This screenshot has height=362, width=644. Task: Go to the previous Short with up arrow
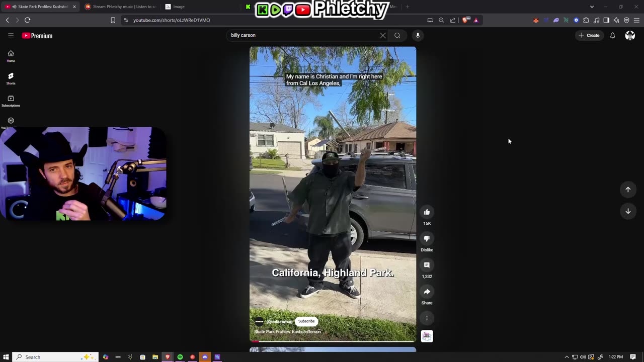(x=628, y=190)
